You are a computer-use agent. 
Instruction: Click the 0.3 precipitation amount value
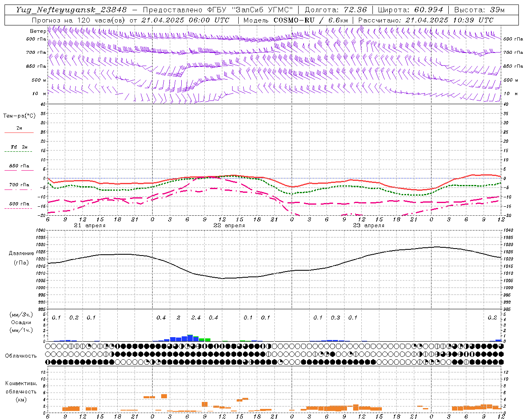tap(336, 318)
